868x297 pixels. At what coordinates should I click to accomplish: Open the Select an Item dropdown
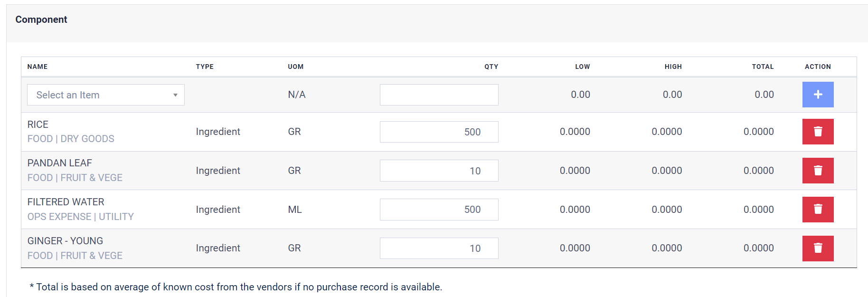[105, 95]
